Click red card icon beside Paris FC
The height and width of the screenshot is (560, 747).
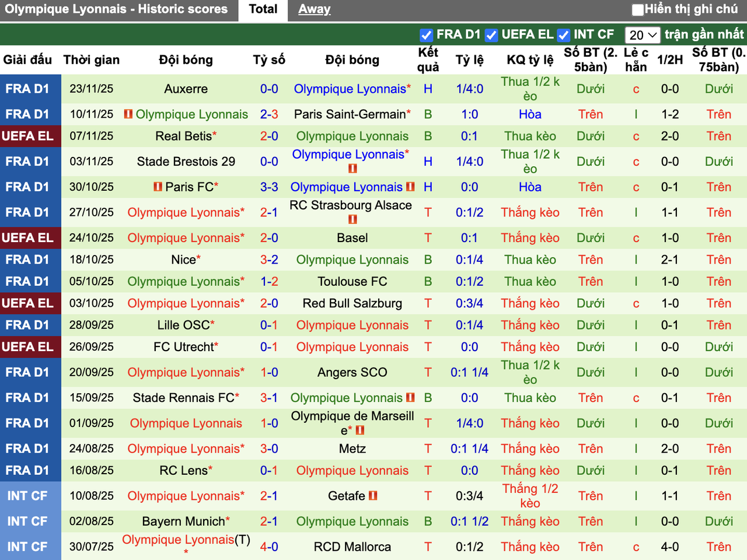158,187
